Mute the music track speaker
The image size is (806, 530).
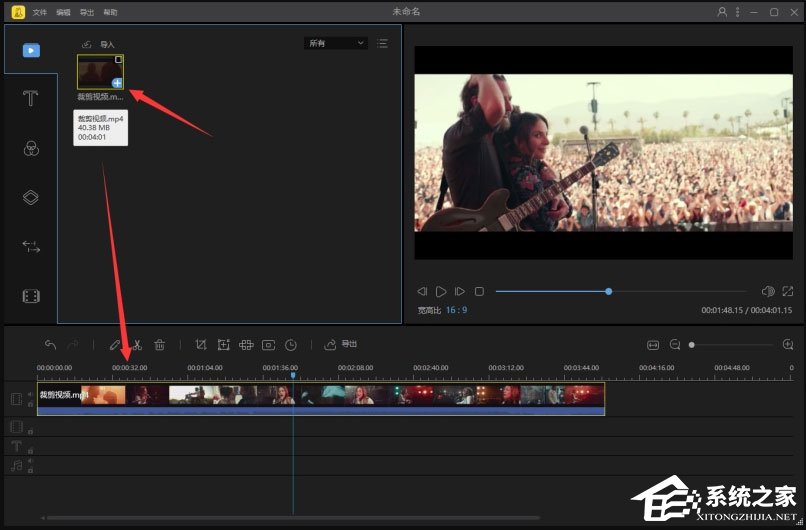coord(30,461)
